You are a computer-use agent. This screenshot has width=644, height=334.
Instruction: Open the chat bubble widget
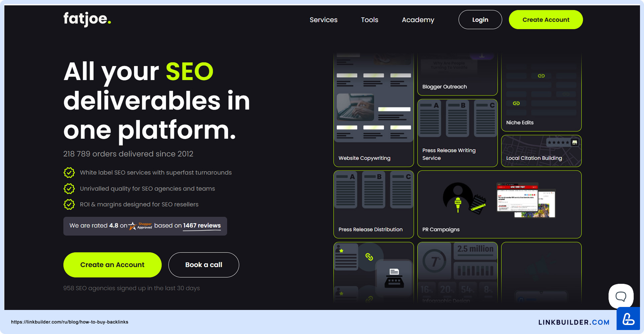621,296
